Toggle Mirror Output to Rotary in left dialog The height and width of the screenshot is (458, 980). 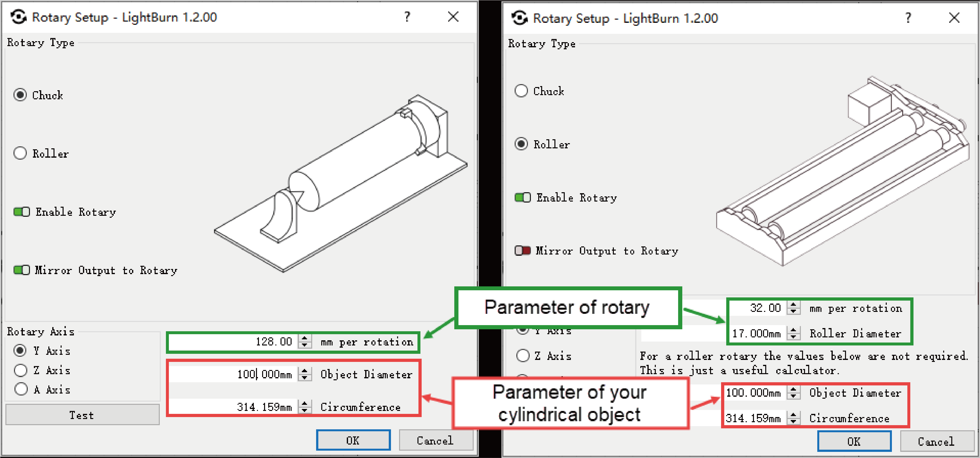(x=22, y=270)
